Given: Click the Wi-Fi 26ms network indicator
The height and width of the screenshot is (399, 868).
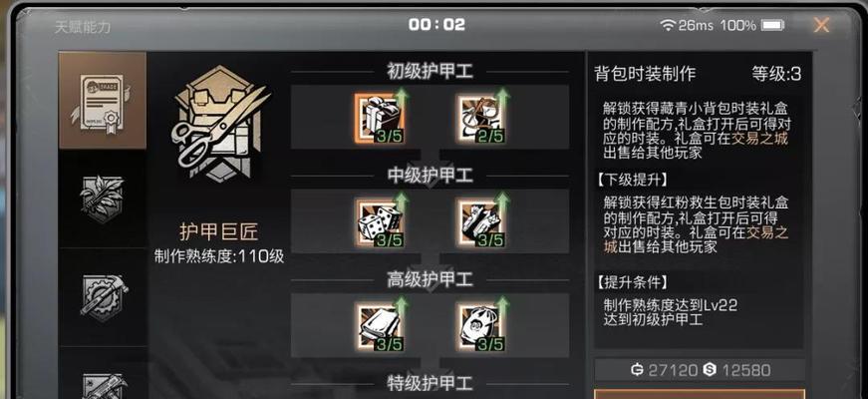Looking at the screenshot, I should (688, 25).
